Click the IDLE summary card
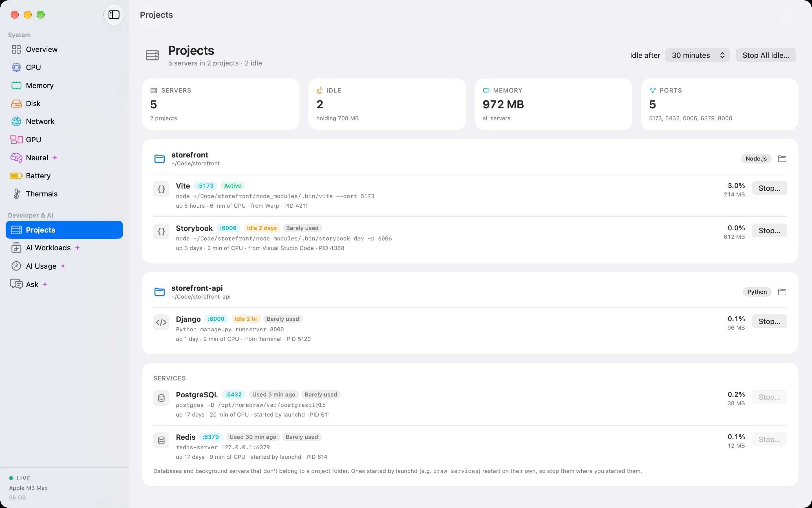The image size is (812, 508). (x=387, y=104)
